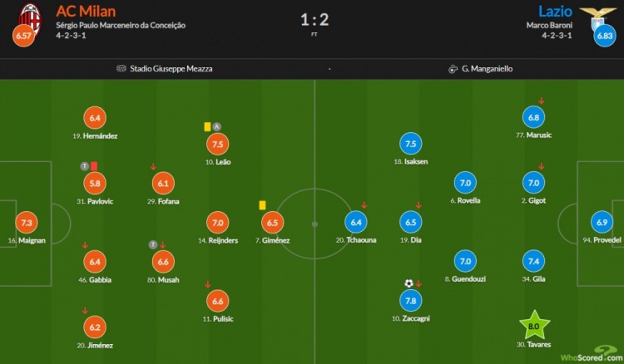Click the AC Milan club crest
The height and width of the screenshot is (364, 624).
(x=30, y=16)
